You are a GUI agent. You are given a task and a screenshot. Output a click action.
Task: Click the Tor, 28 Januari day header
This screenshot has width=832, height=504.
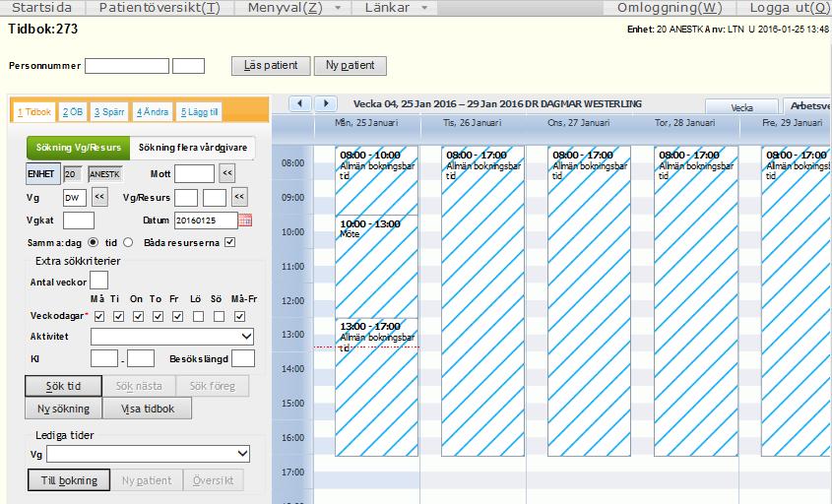coord(684,122)
